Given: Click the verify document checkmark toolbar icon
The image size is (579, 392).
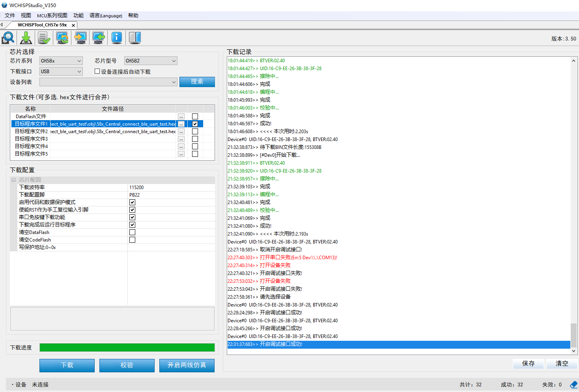Looking at the screenshot, I should point(44,38).
